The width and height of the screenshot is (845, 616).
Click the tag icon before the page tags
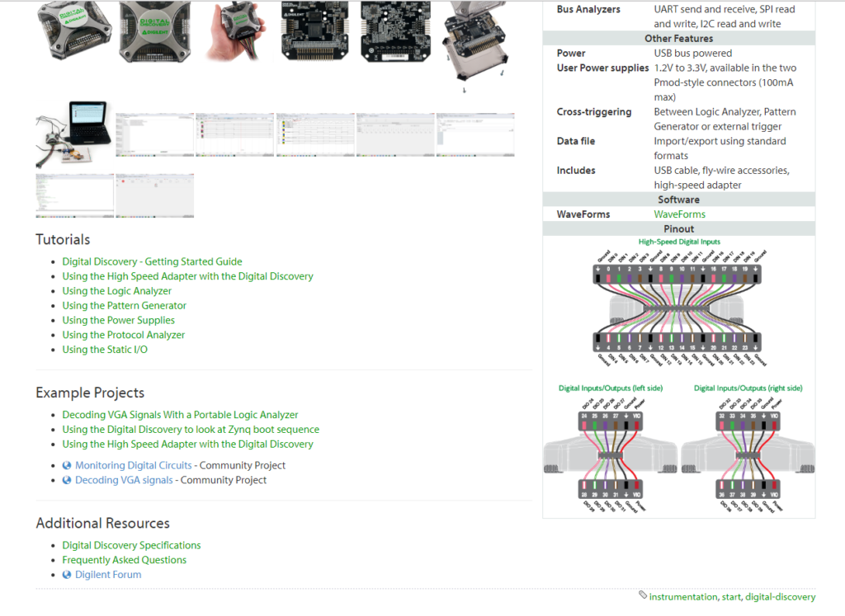(642, 596)
